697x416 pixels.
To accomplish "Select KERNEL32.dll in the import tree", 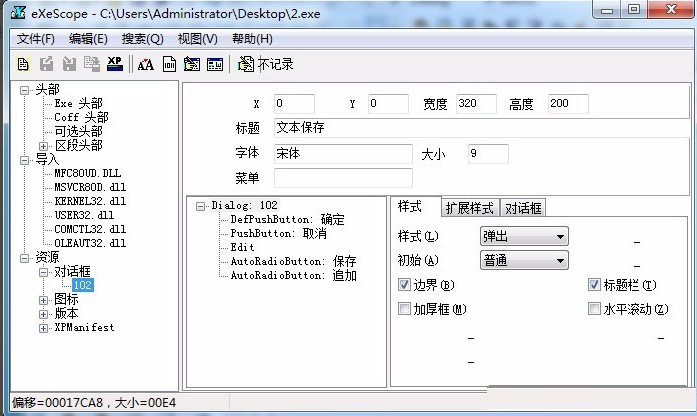I will [x=90, y=200].
